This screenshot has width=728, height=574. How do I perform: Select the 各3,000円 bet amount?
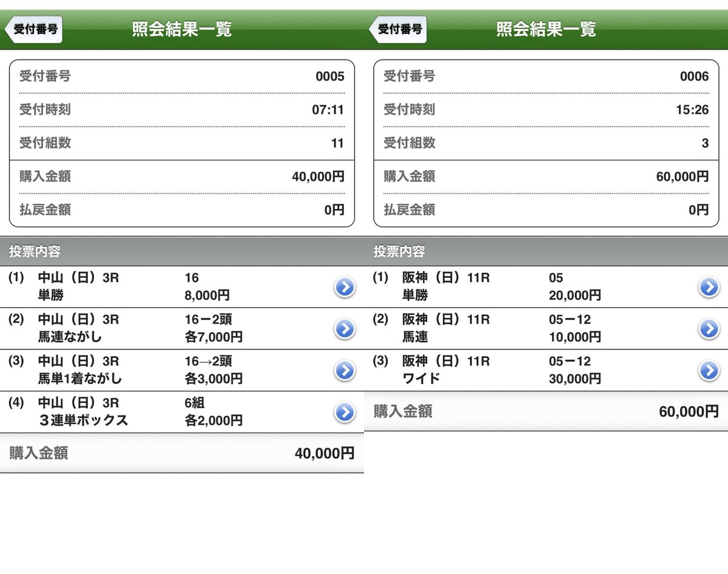214,379
